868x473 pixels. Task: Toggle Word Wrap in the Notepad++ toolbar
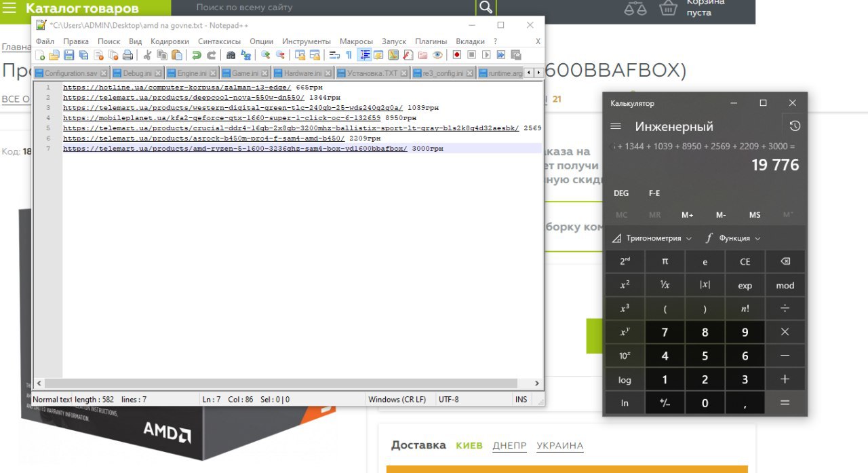pos(334,55)
